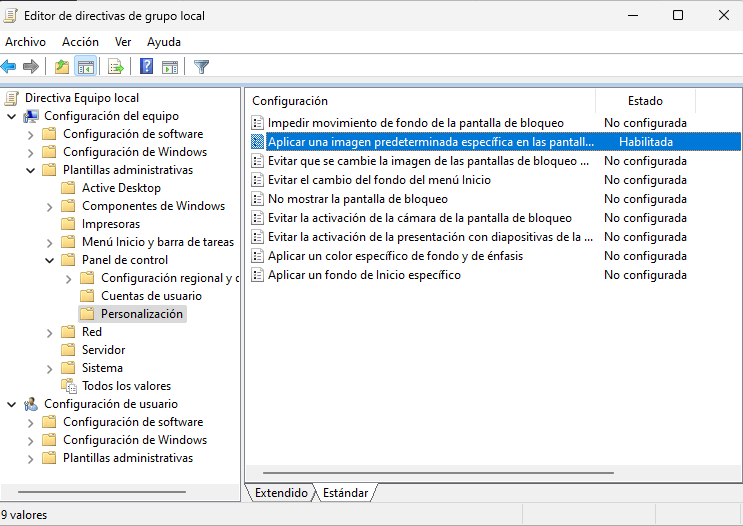Click the Cuentas de usuario folder icon
Screen dimensions: 743x526
point(87,296)
